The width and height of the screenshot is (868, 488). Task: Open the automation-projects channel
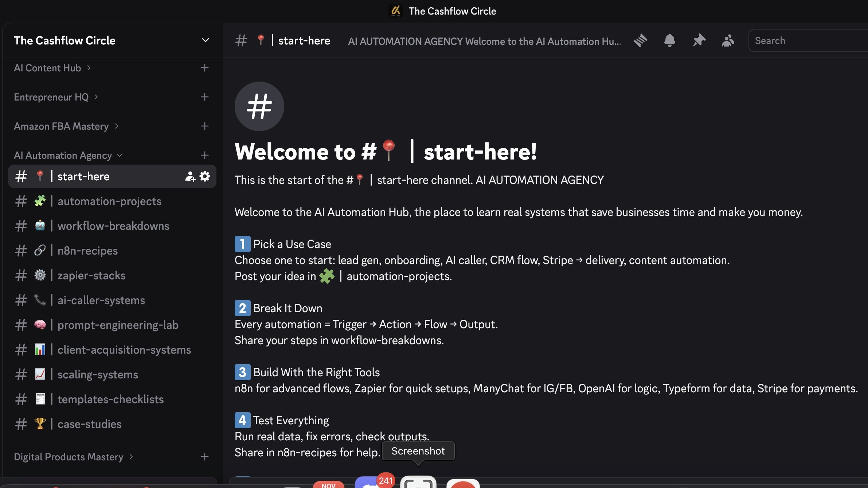[109, 201]
